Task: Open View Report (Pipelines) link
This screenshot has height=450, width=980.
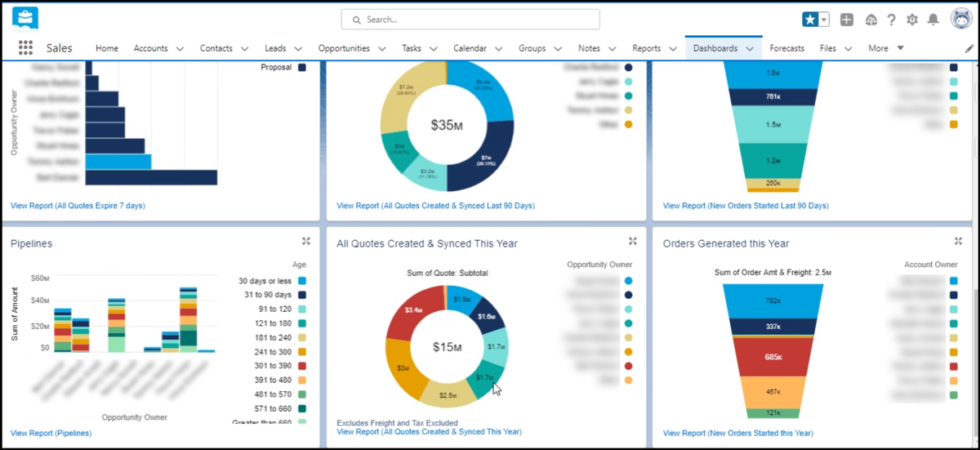Action: 51,433
